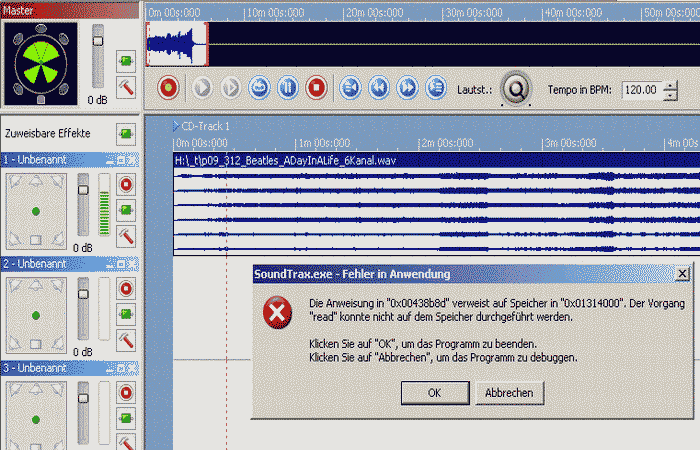The height and width of the screenshot is (450, 700).
Task: Click Abbrechen to debug the program
Action: coord(509,393)
